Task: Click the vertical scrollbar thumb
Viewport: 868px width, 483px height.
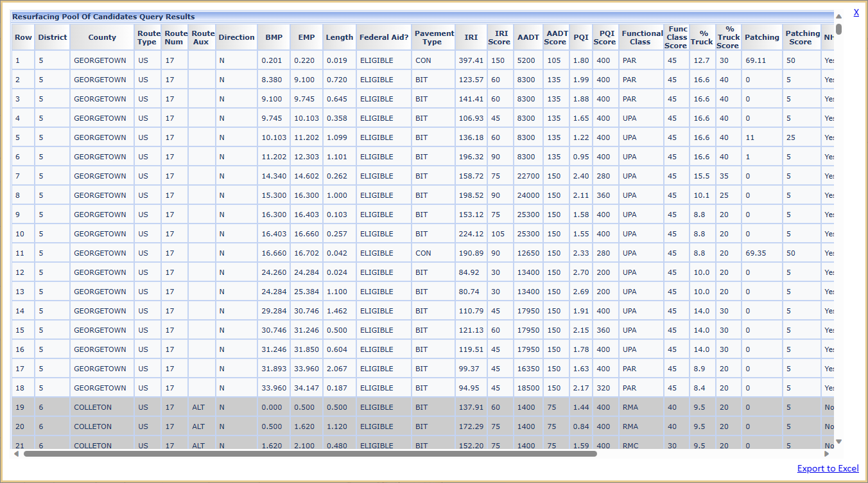Action: tap(838, 29)
